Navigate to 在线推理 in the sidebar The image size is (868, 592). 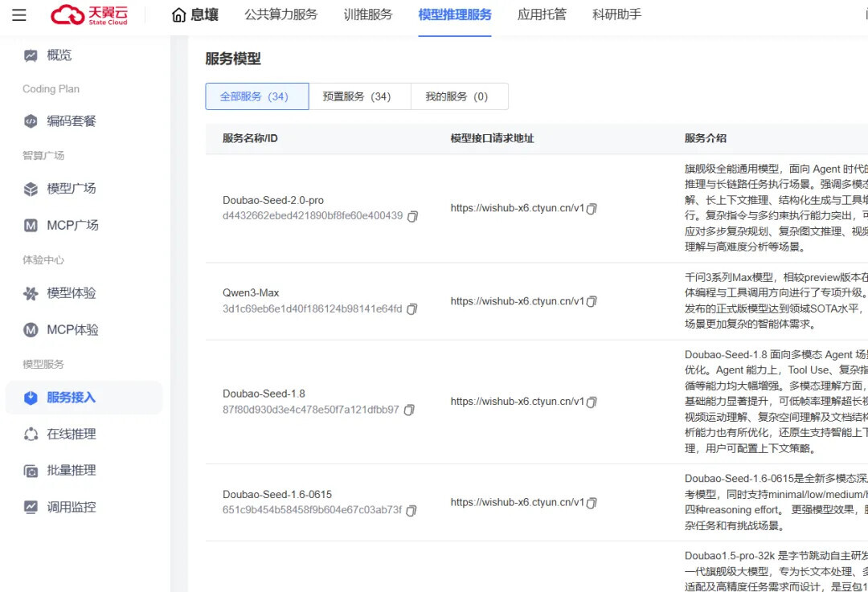point(71,434)
